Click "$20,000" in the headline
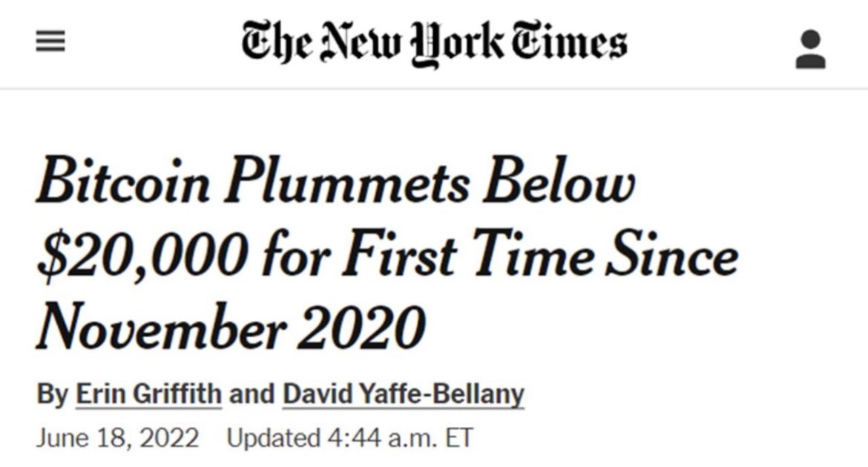The image size is (868, 467). [x=143, y=256]
